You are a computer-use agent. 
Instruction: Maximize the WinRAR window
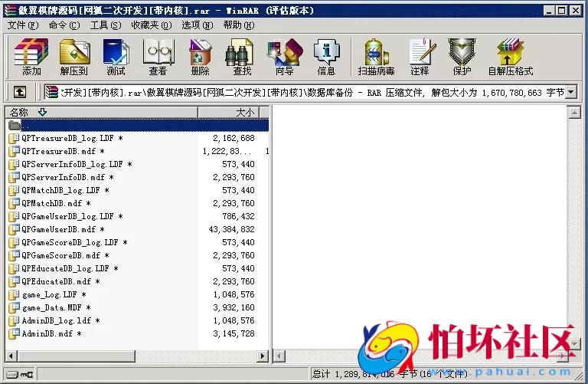point(562,10)
